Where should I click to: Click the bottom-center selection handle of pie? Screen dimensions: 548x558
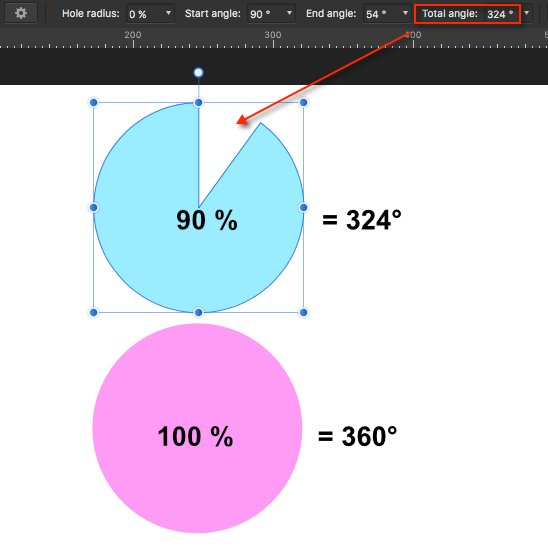tap(198, 312)
